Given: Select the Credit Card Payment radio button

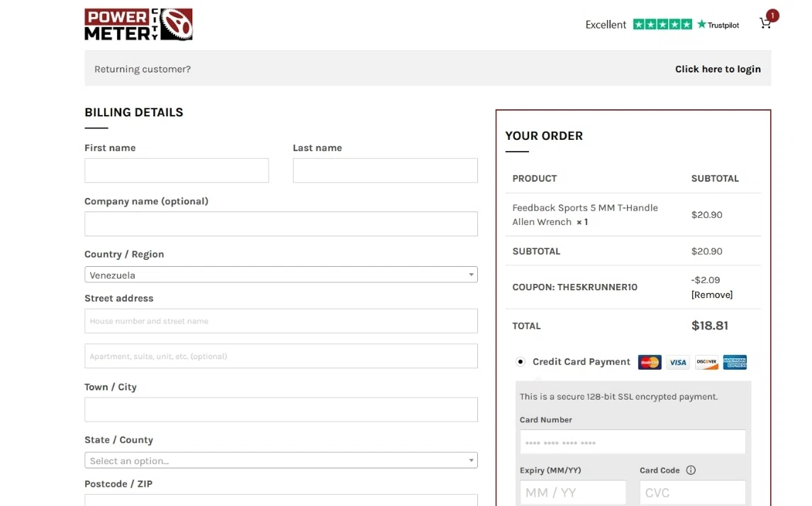Looking at the screenshot, I should pos(521,362).
